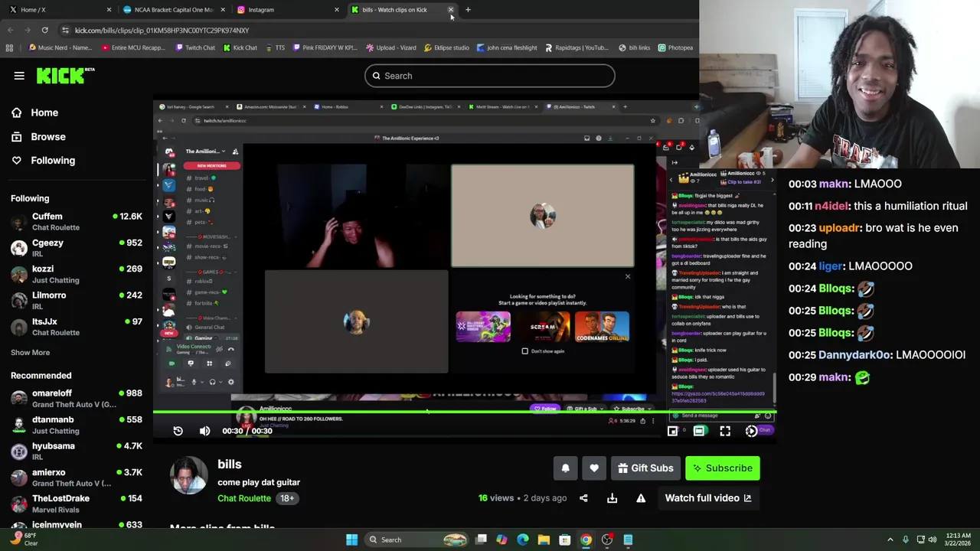Open the Windows Start menu

pyautogui.click(x=351, y=540)
